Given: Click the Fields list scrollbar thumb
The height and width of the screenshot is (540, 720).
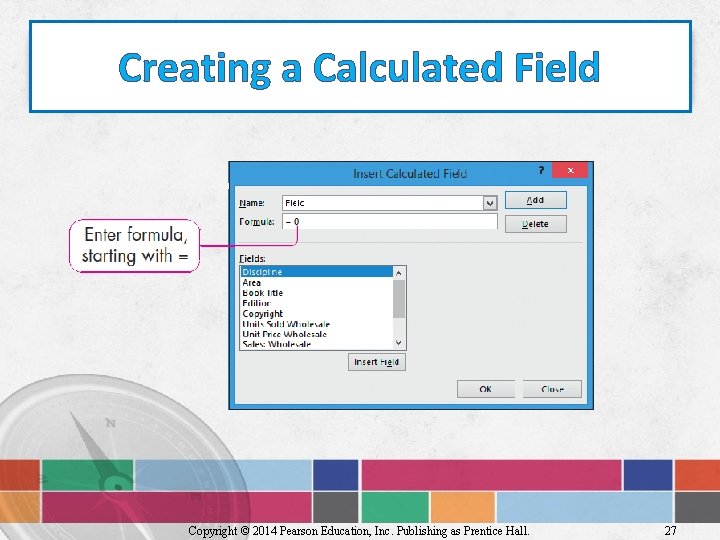Looking at the screenshot, I should click(x=399, y=298).
